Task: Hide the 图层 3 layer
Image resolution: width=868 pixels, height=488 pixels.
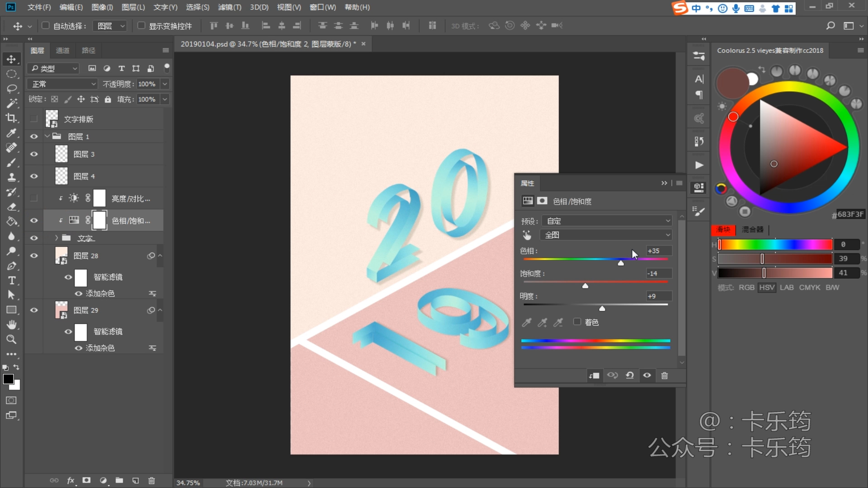Action: click(34, 154)
